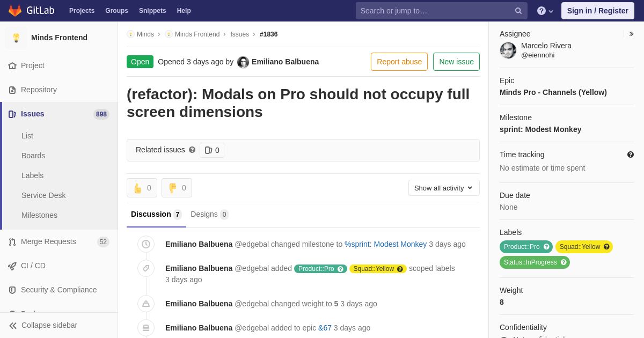Open Snippets in the top navbar
Screen dimensions: 644x338
pyautogui.click(x=152, y=11)
